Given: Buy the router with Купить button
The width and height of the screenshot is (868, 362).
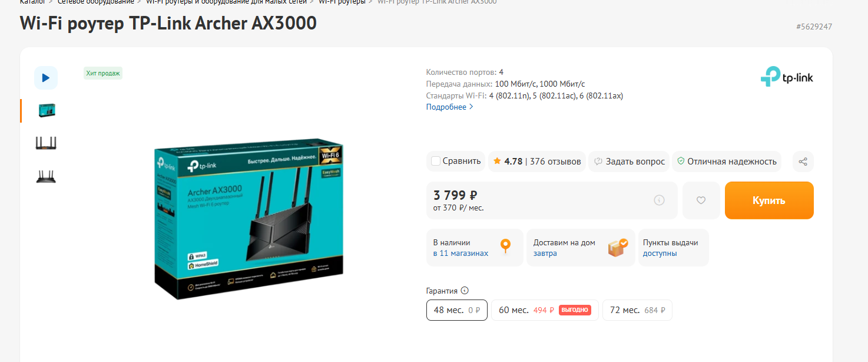Looking at the screenshot, I should click(x=769, y=200).
